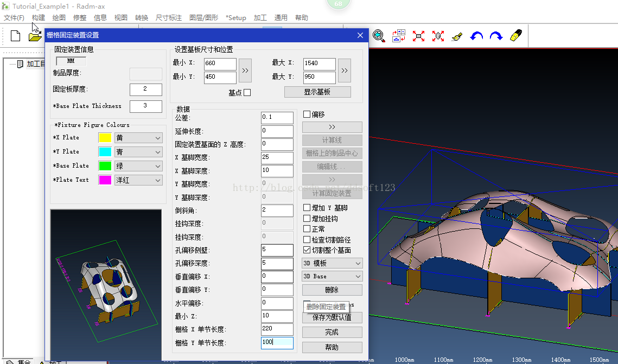The width and height of the screenshot is (618, 364).
Task: Enable 检查切割路径 checkbox
Action: point(307,240)
